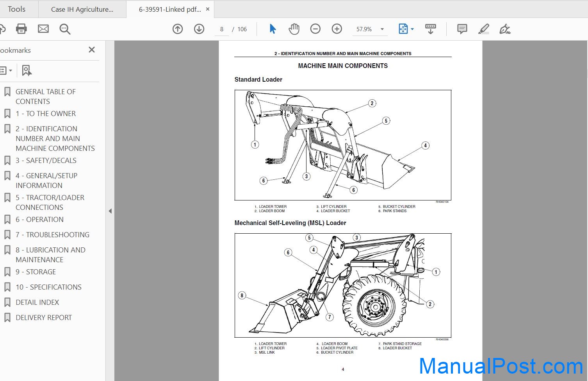Screen dimensions: 588x381
Task: Select the Highlight text pen tool
Action: (484, 29)
